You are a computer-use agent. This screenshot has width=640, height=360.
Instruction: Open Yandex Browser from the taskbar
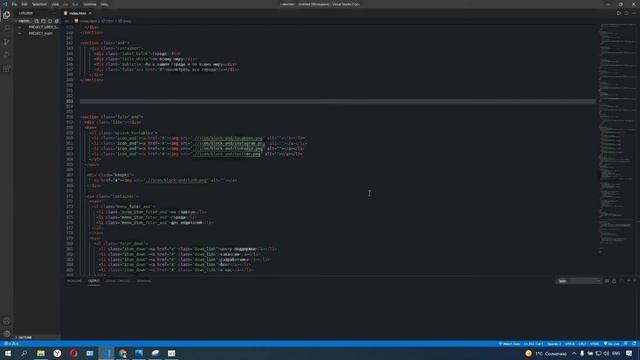57,353
